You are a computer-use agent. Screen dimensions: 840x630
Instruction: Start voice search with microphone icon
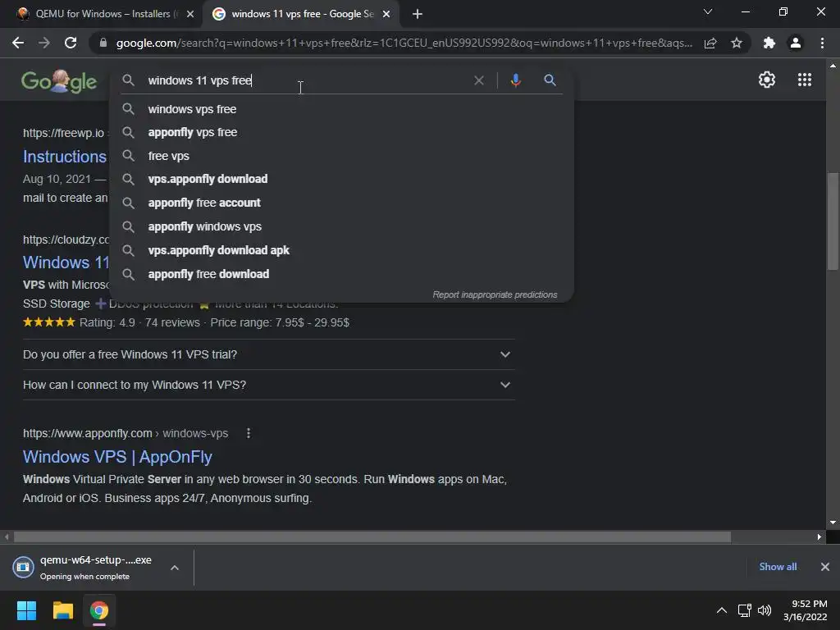tap(515, 80)
